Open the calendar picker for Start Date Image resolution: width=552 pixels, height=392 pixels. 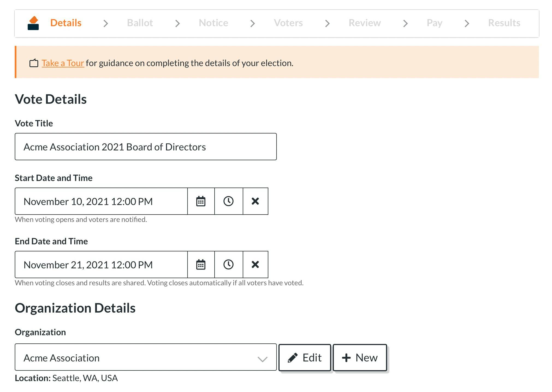(x=201, y=201)
